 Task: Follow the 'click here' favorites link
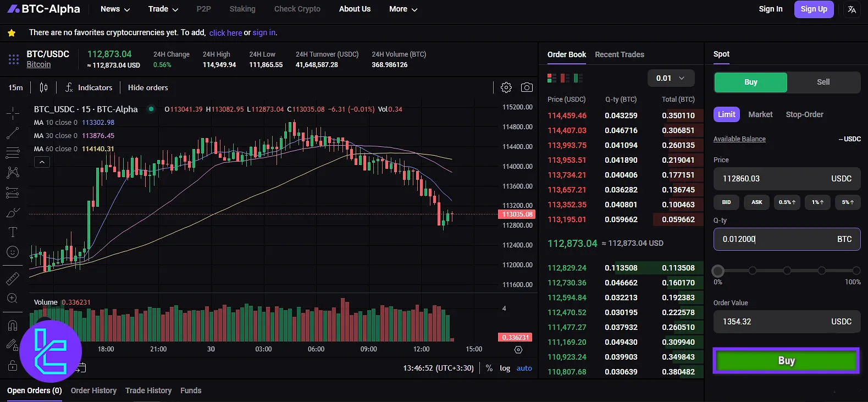click(x=225, y=33)
